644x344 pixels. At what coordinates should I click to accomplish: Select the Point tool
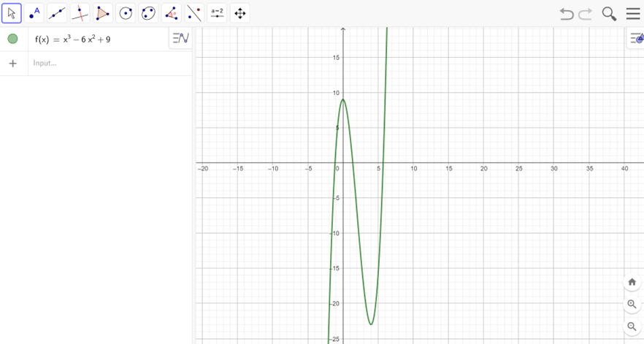34,13
